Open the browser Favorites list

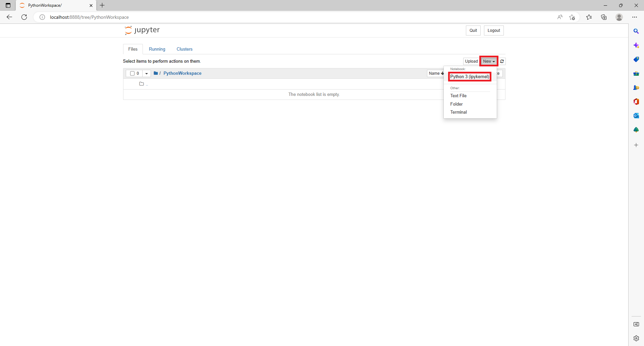coord(589,17)
